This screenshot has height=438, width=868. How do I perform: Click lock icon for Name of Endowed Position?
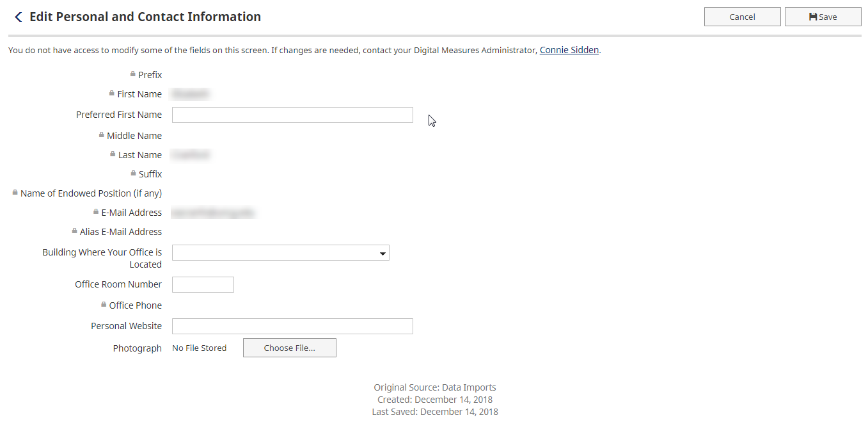tap(15, 193)
